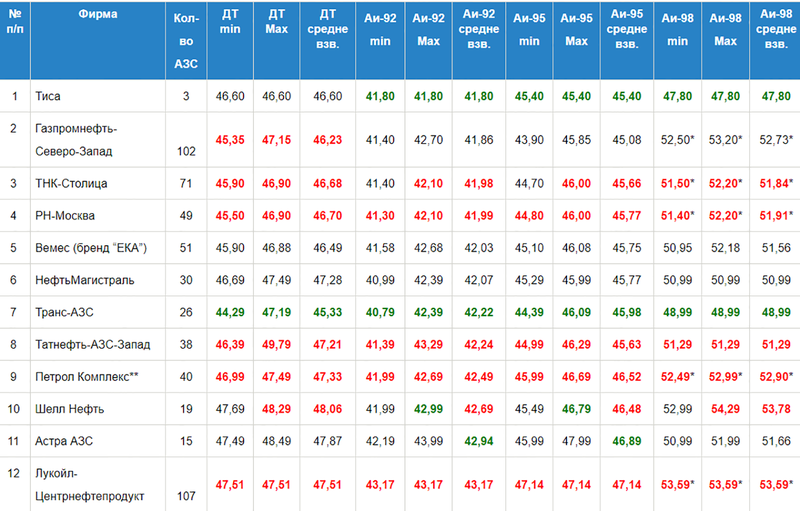Click Татнефть ДТ Max value '49,79'
Screen dimensions: 800x511
(x=277, y=344)
